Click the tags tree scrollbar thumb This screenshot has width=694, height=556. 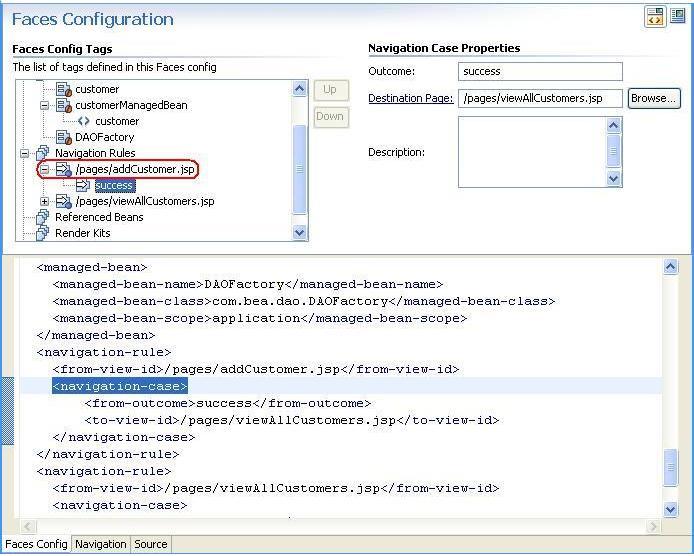[x=300, y=169]
